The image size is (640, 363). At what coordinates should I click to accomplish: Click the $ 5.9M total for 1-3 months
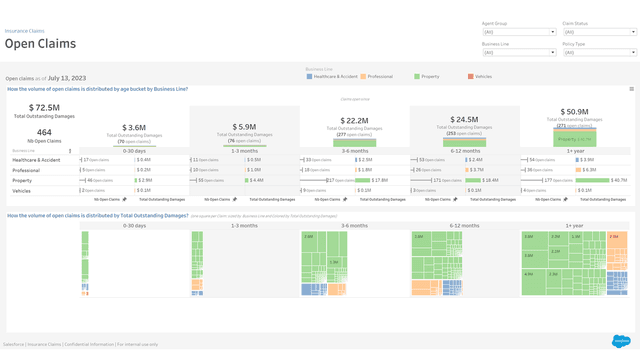click(x=244, y=127)
